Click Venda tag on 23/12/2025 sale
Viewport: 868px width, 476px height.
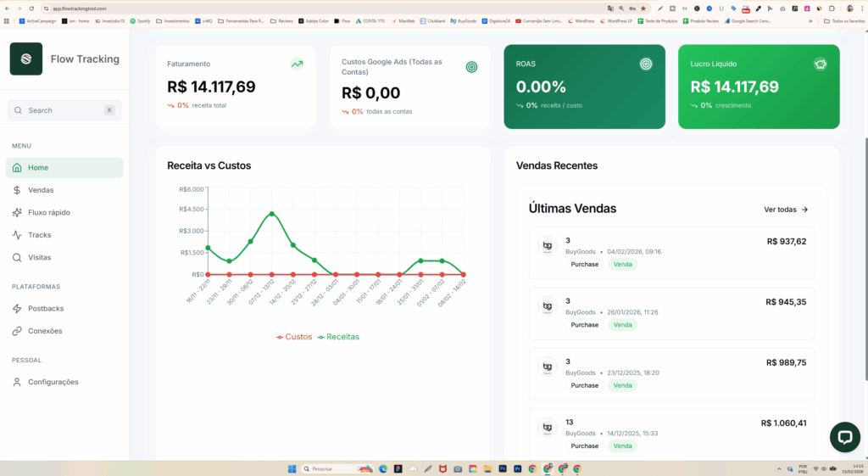pyautogui.click(x=623, y=385)
